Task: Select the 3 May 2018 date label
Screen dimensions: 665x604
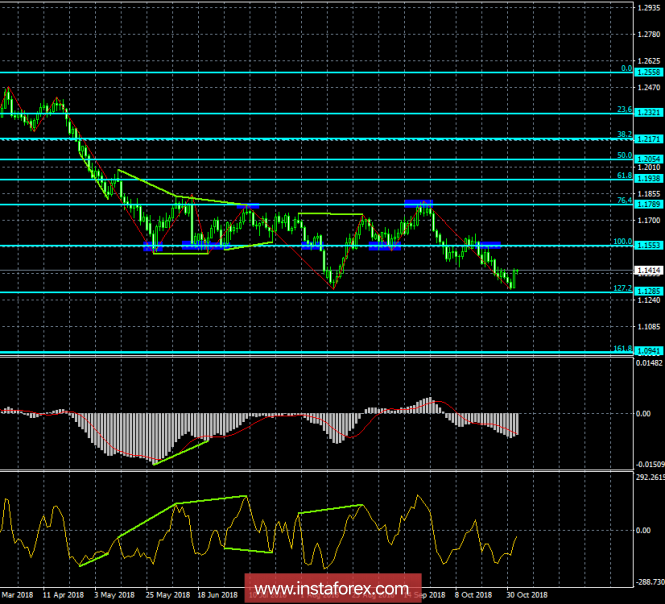Action: click(x=116, y=594)
